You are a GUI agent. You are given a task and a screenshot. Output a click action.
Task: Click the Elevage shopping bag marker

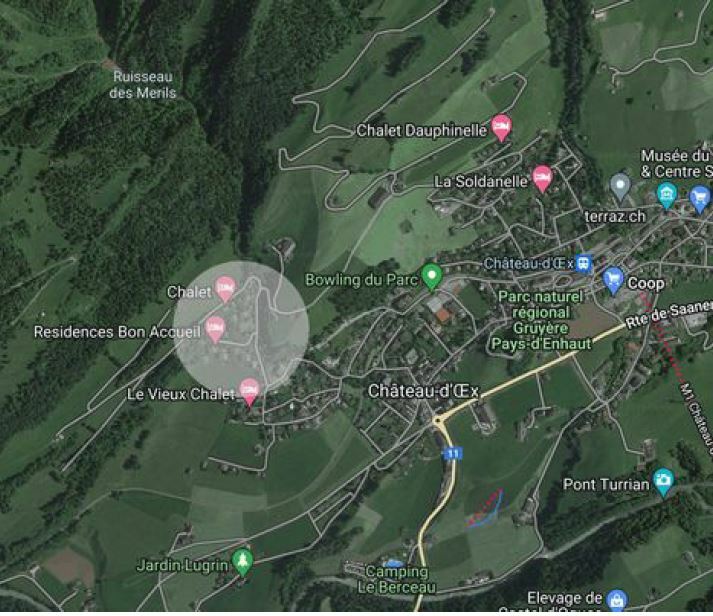(x=617, y=600)
